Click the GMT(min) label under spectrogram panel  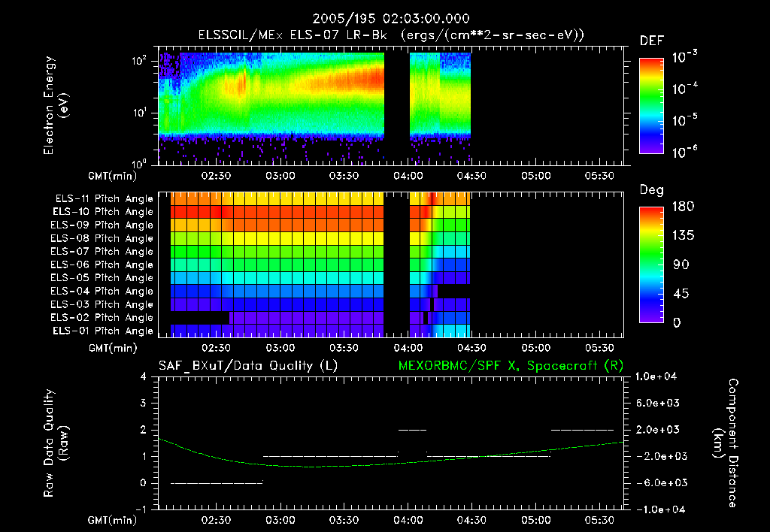pyautogui.click(x=113, y=176)
